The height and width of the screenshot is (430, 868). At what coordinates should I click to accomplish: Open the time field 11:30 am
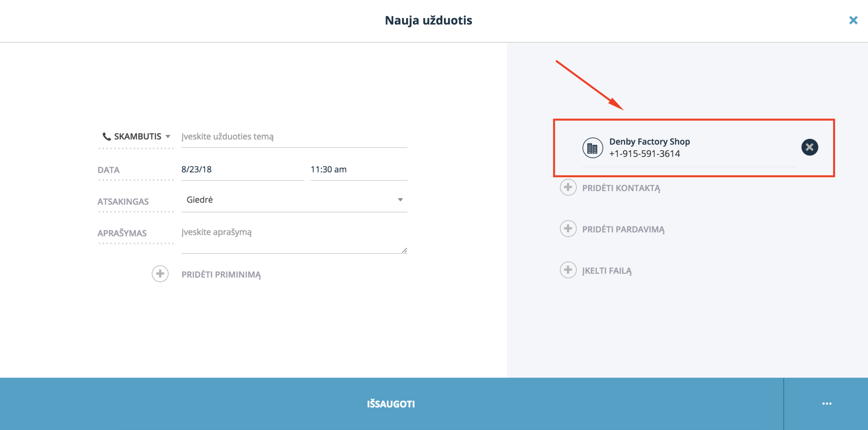point(359,169)
